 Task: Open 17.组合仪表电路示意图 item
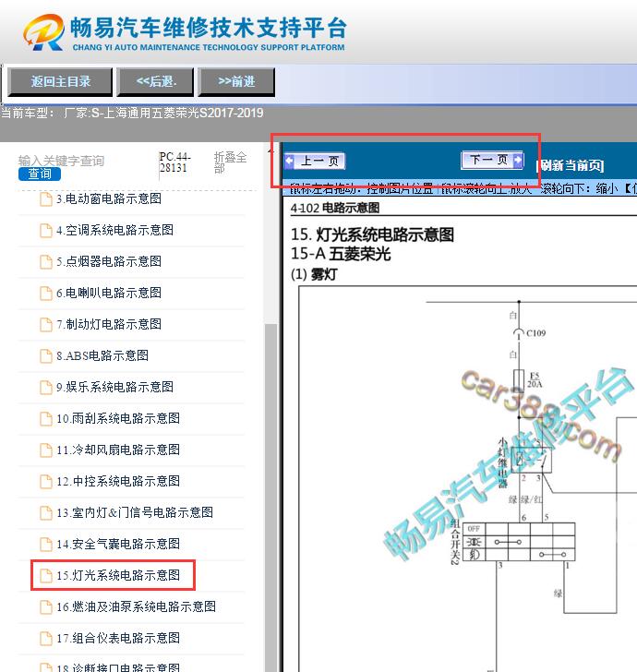point(118,638)
